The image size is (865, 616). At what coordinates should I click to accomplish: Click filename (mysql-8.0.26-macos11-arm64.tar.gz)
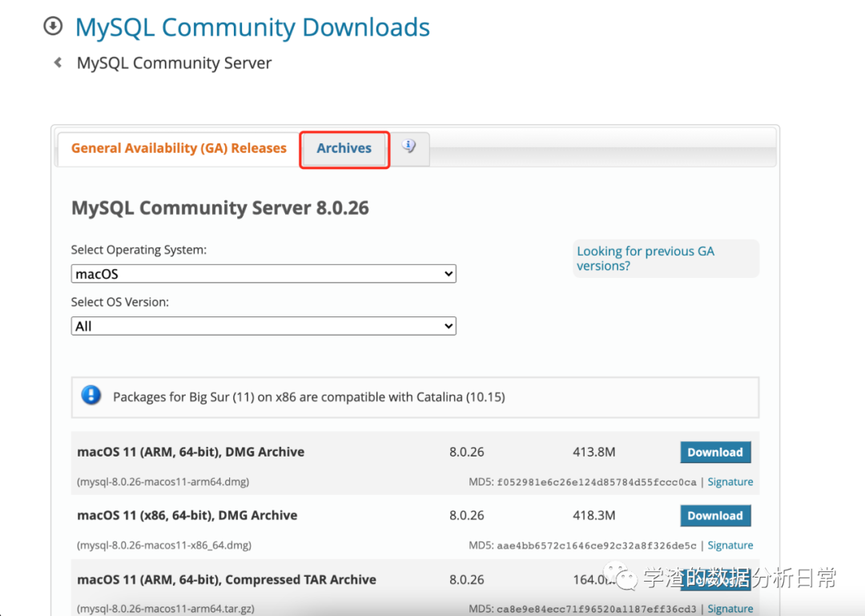tap(166, 609)
